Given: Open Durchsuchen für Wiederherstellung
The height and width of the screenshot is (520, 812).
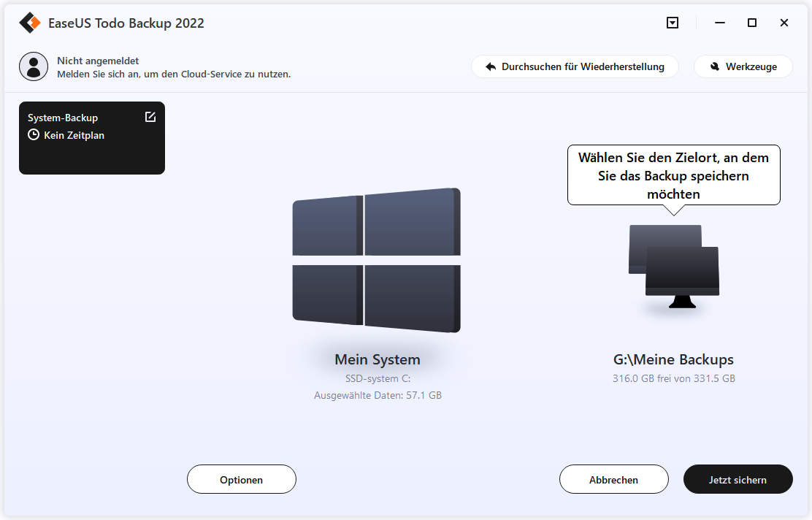Looking at the screenshot, I should click(575, 66).
